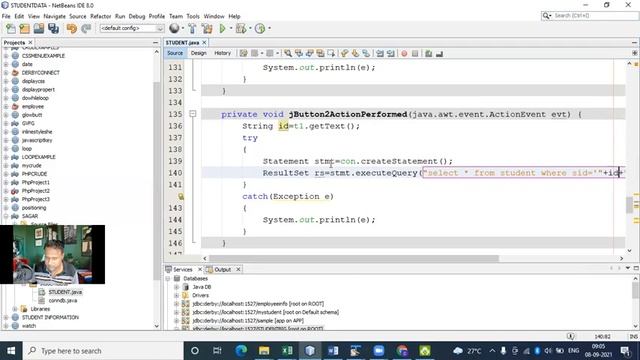This screenshot has width=640, height=360.
Task: Click the Search field at top right
Action: pos(590,16)
